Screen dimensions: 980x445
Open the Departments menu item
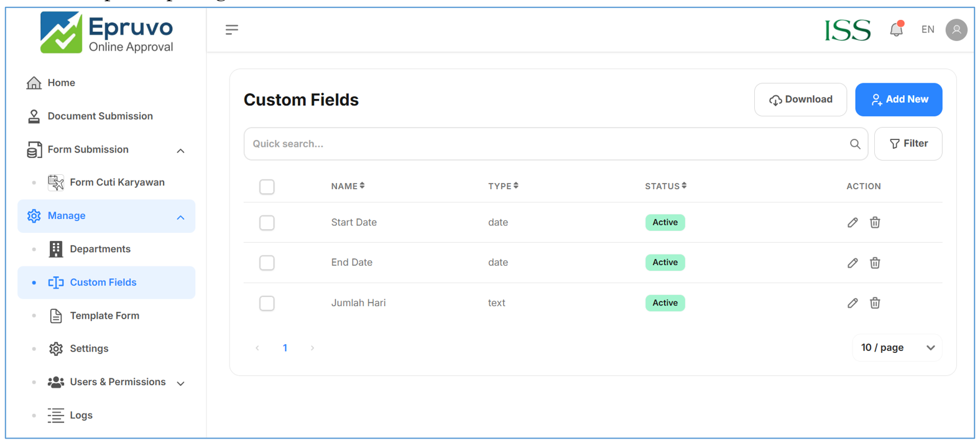coord(100,249)
